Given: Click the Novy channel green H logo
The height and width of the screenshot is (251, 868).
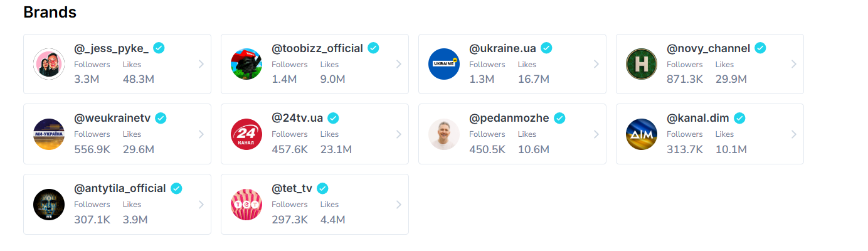Looking at the screenshot, I should pyautogui.click(x=642, y=64).
